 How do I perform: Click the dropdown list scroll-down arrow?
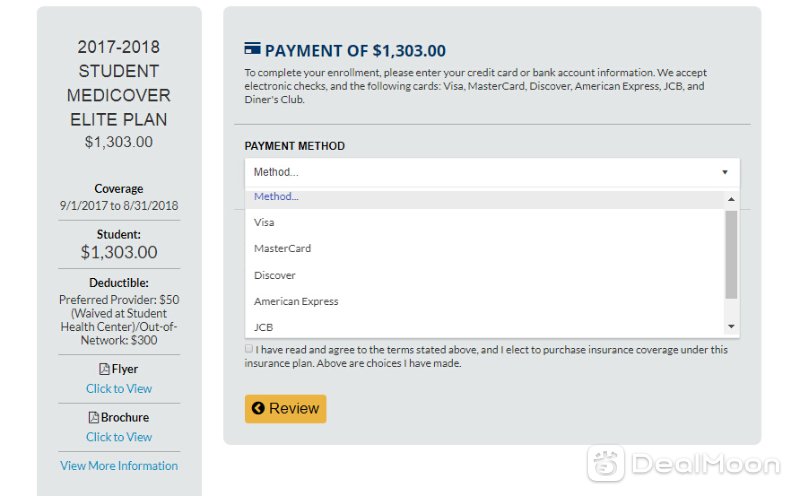[x=731, y=327]
